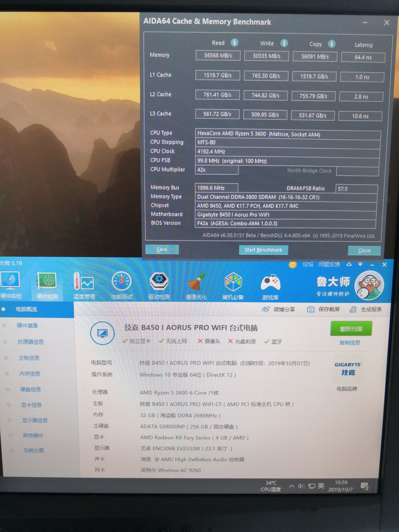Select 主板信息 in the sidebar
The width and height of the screenshot is (399, 532).
coord(29,358)
